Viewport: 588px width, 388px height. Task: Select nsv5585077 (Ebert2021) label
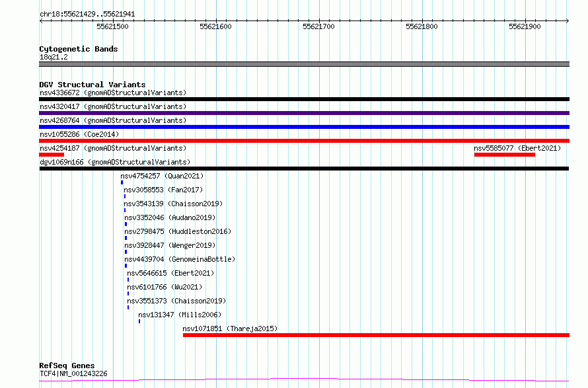coord(517,148)
